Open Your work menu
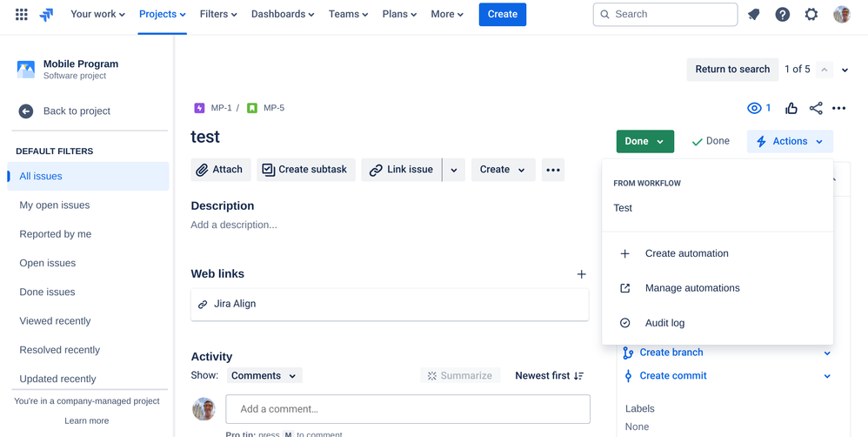The image size is (868, 437). point(97,15)
